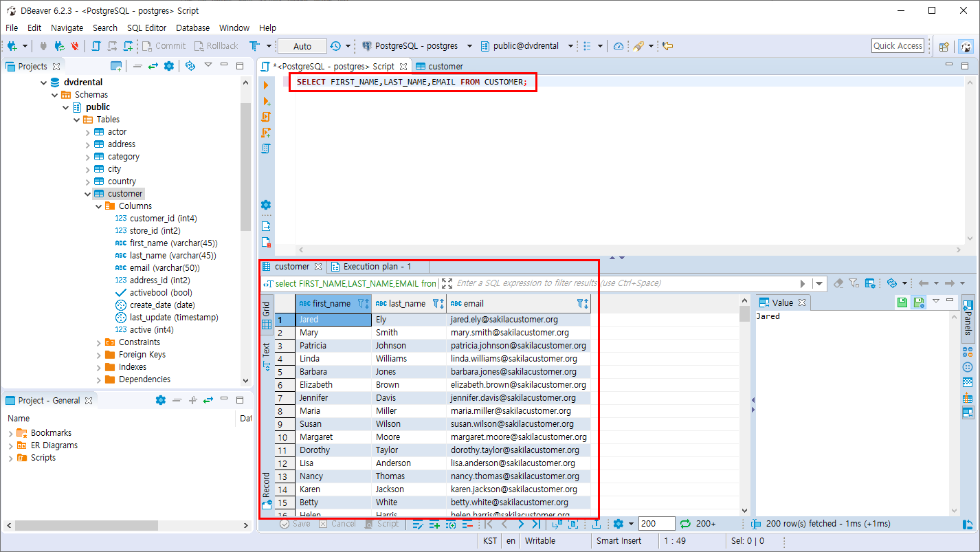The height and width of the screenshot is (552, 980).
Task: Click the Create new connection icon in Projects
Action: click(117, 66)
